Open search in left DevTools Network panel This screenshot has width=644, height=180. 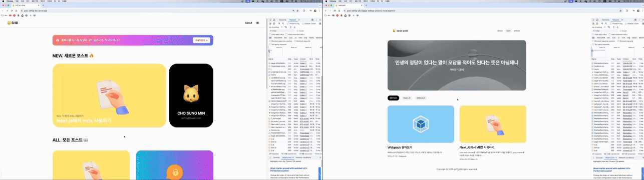tap(283, 23)
